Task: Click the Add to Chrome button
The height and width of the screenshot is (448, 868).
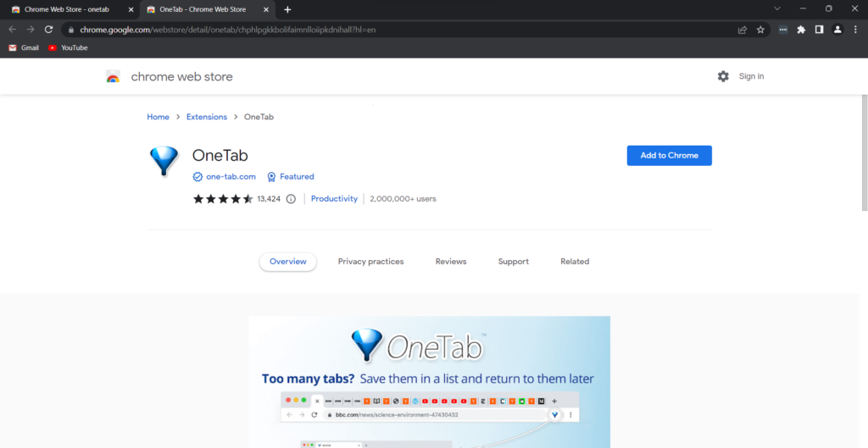Action: point(670,156)
